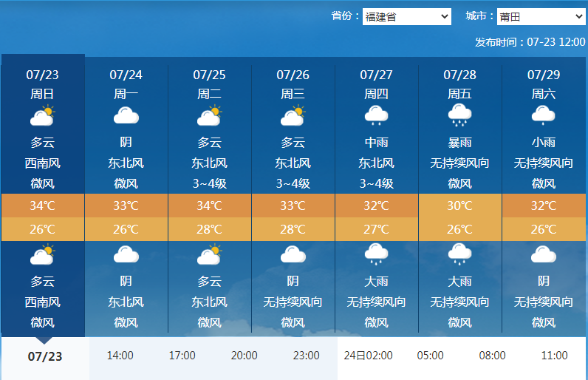Click the 32℃ high temperature for 07/29
Screen dimensions: 588x380
tap(544, 206)
